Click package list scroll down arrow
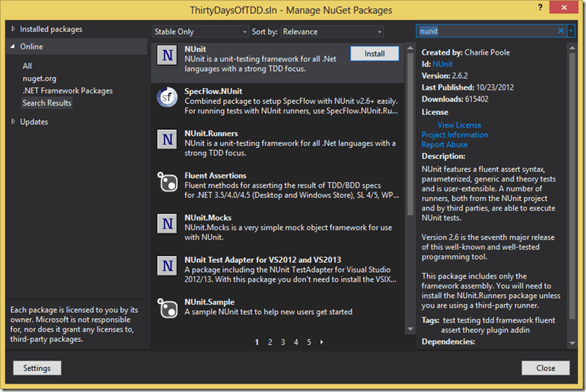 [x=410, y=329]
